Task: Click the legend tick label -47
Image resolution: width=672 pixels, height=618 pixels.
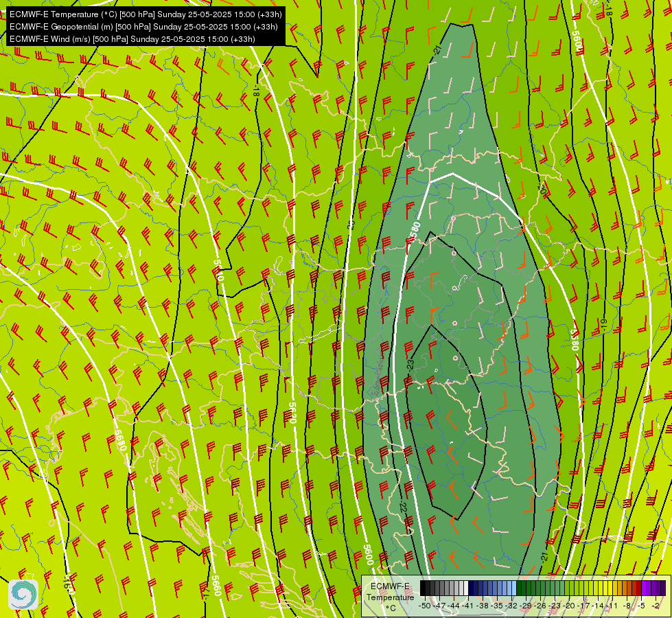Action: [439, 606]
